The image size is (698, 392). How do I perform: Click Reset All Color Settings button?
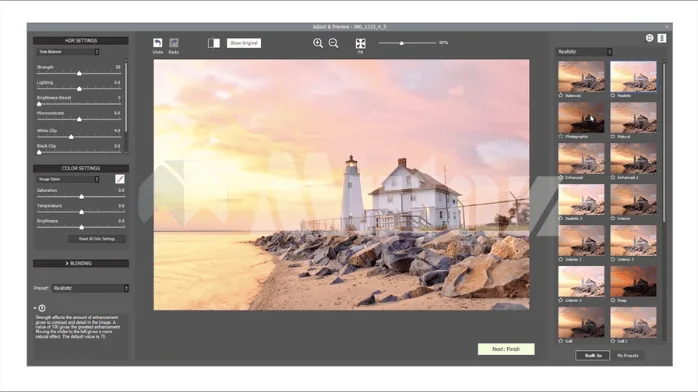[x=97, y=239]
